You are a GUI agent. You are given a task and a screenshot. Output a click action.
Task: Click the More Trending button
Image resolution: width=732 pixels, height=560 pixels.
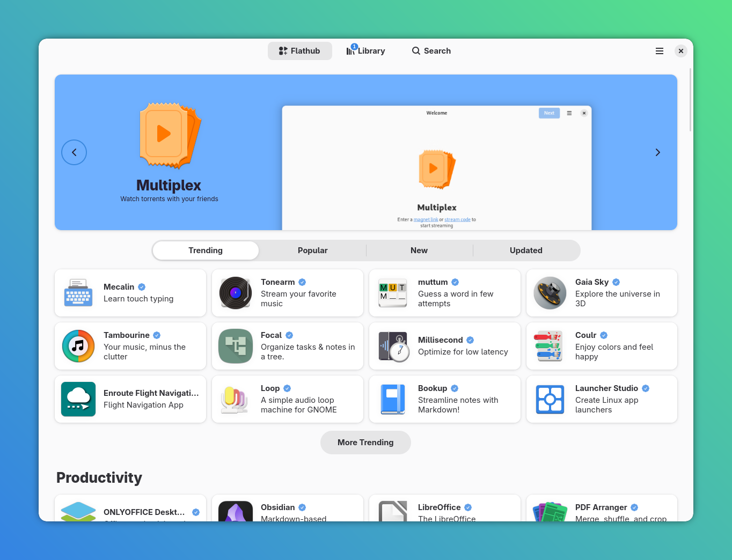click(x=365, y=443)
